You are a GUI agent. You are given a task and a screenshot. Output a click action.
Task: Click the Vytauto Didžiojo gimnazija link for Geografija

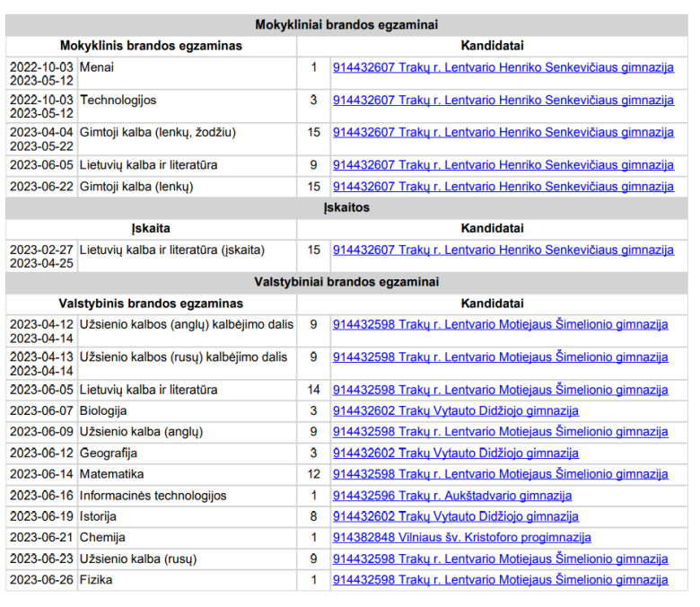[x=455, y=453]
